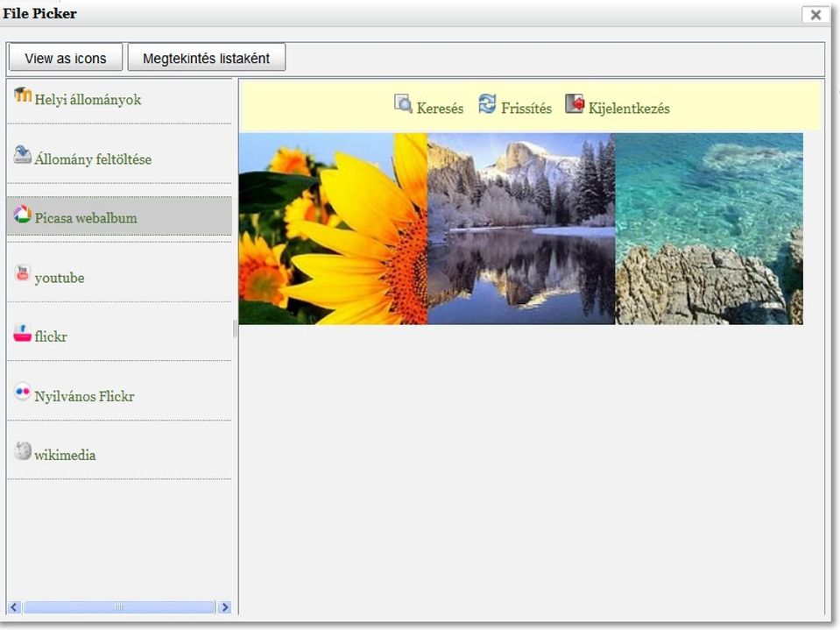Click the sidebar horizontal scrollbar thumb
This screenshot has width=840, height=630.
point(119,607)
